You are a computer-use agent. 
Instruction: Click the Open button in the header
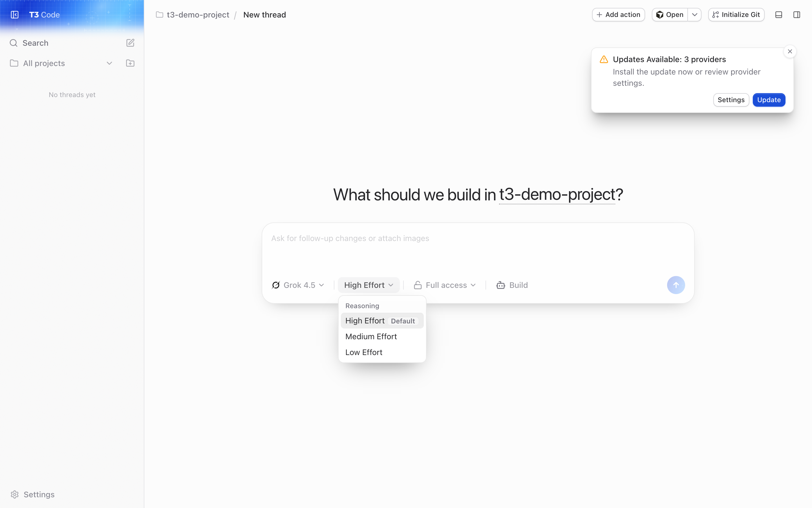[670, 15]
